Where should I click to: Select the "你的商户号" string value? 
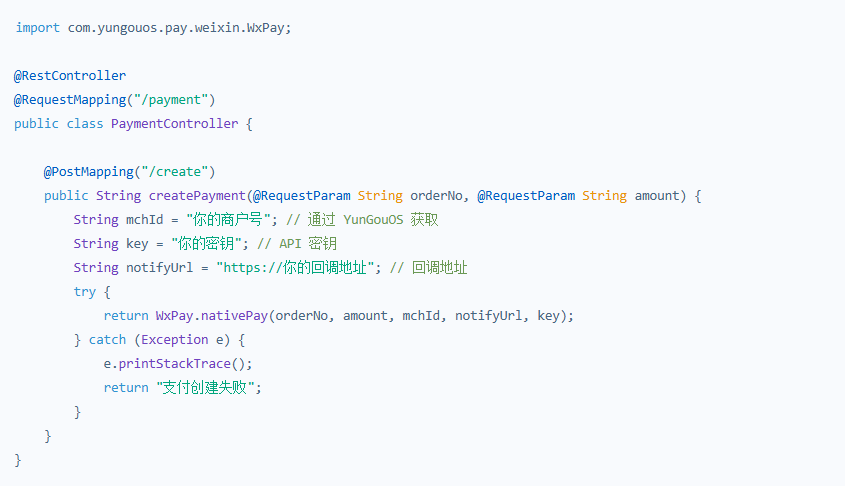[228, 220]
